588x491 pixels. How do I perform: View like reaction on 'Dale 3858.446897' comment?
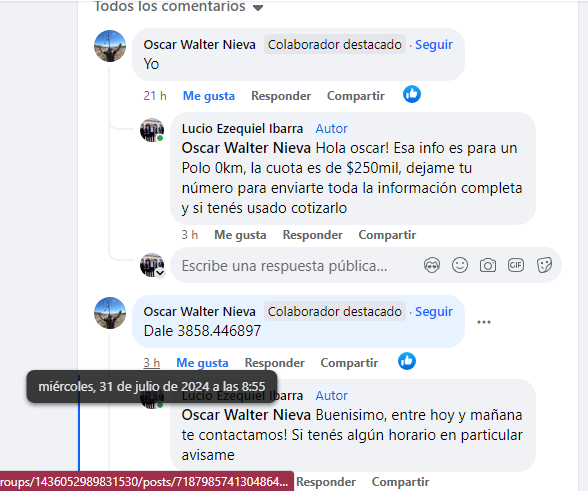(407, 362)
